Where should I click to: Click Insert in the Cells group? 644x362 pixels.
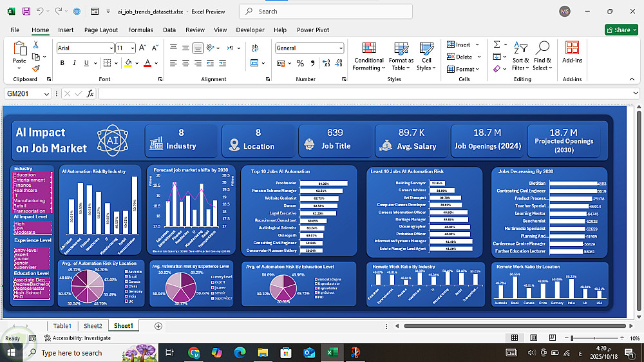click(463, 44)
